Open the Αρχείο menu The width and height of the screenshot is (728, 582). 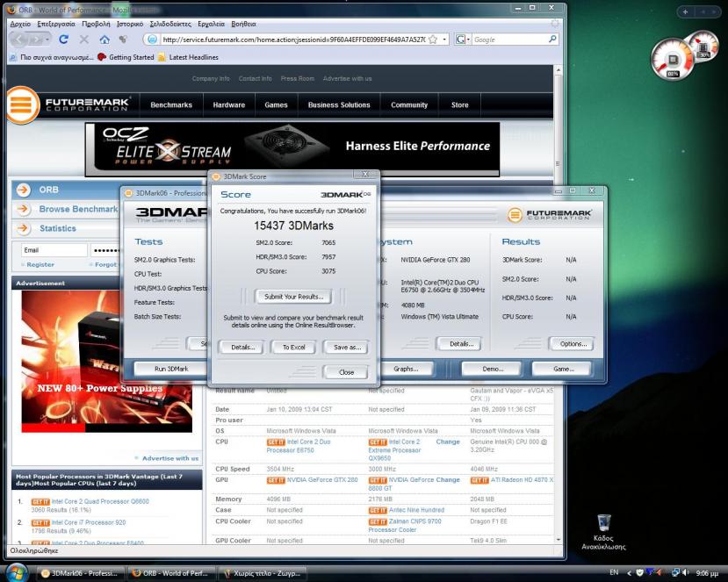(x=20, y=24)
